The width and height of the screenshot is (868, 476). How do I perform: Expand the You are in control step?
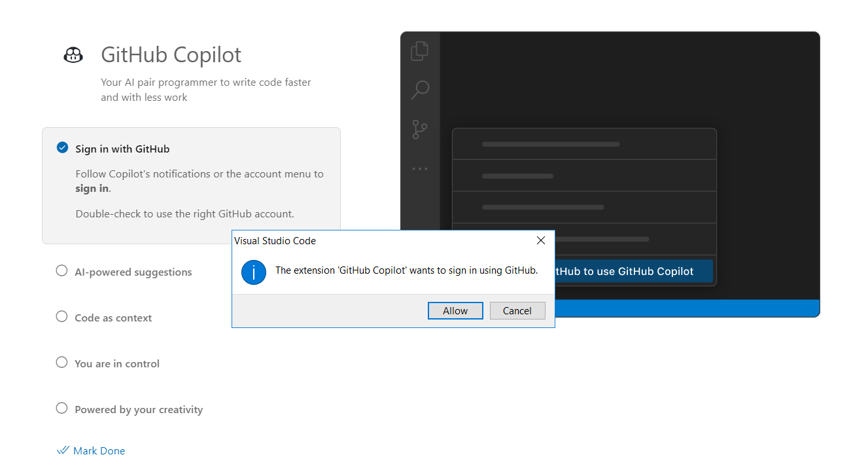click(117, 364)
